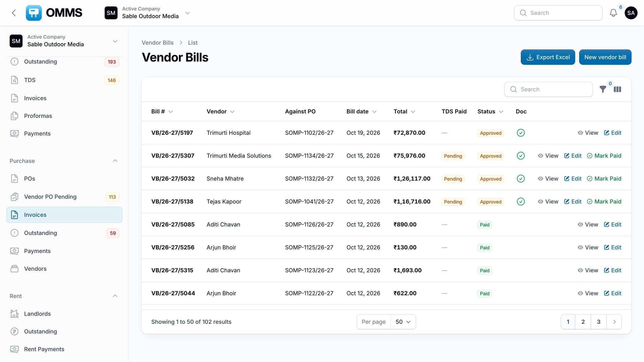Go to next page arrow
Screen dimensions: 644x362
point(614,322)
